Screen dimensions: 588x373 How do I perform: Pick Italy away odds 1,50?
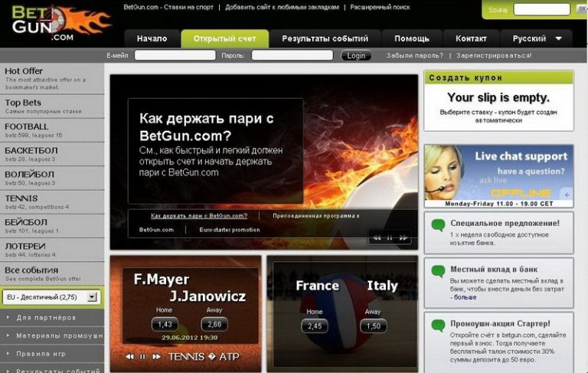pyautogui.click(x=373, y=326)
